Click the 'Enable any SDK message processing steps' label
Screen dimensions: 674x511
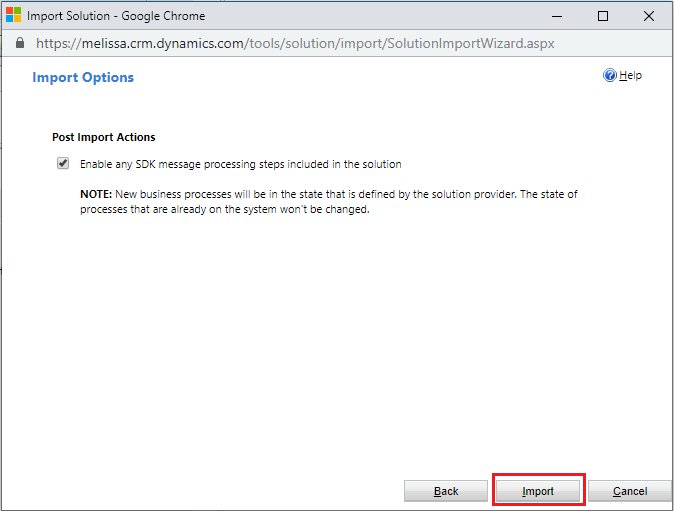(240, 164)
